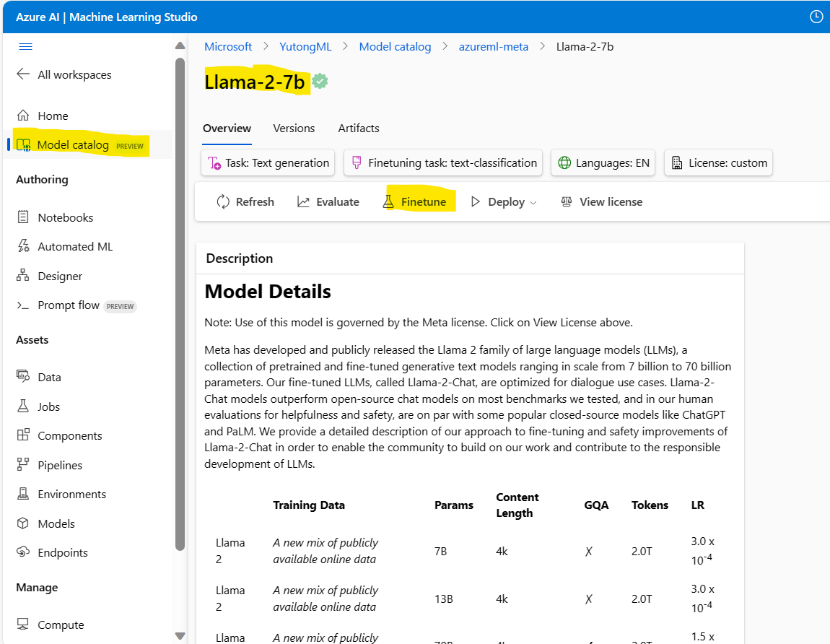Click the GQA column header
The image size is (830, 644).
tap(596, 505)
